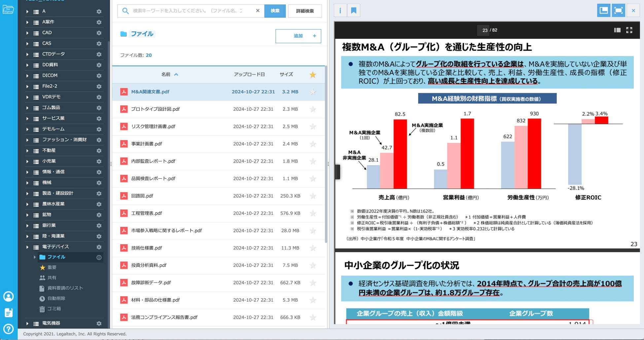The height and width of the screenshot is (340, 644).
Task: Collapse the 電子デバイス tree node
Action: pyautogui.click(x=27, y=247)
